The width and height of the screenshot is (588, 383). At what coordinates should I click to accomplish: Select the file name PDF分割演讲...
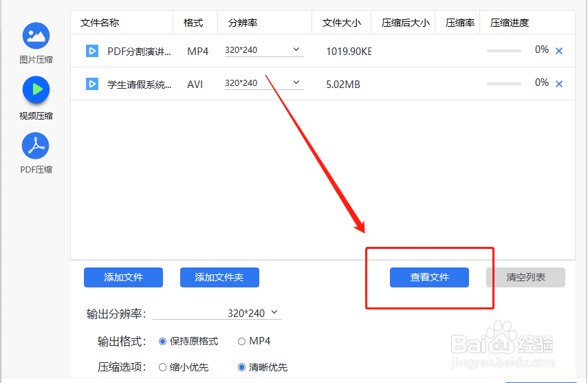[139, 52]
